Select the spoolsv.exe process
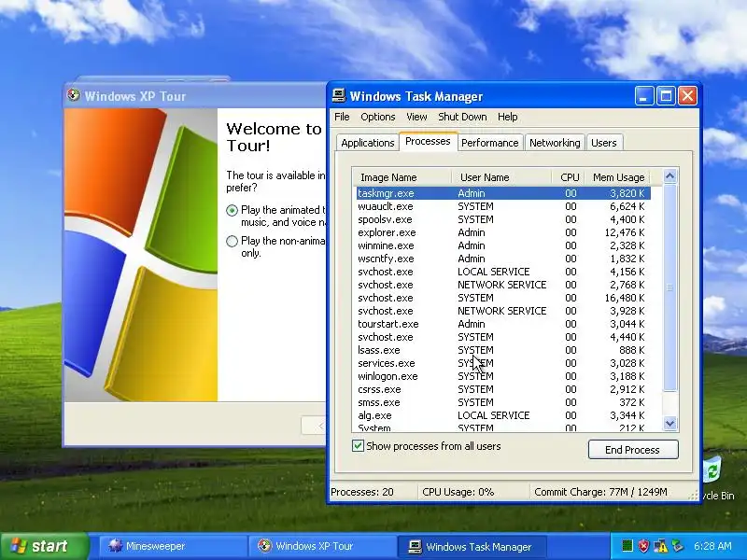Screen dimensions: 747x560 click(501, 219)
